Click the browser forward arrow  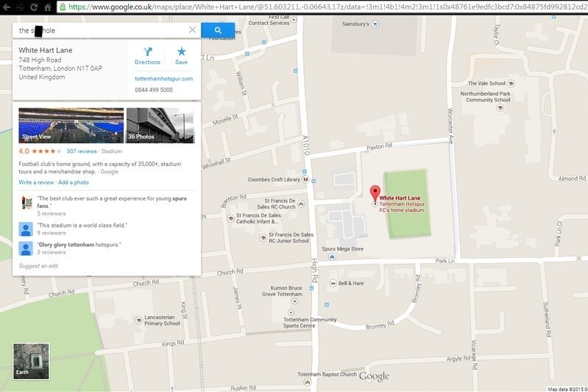pos(20,7)
